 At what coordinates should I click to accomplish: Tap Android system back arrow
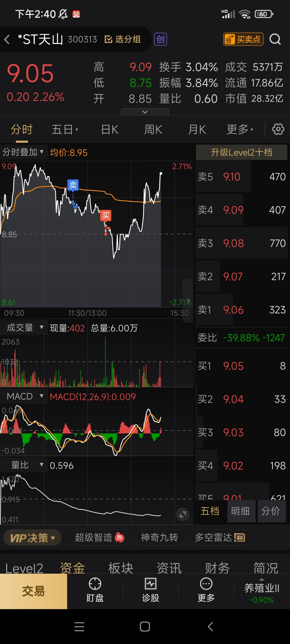(x=211, y=627)
